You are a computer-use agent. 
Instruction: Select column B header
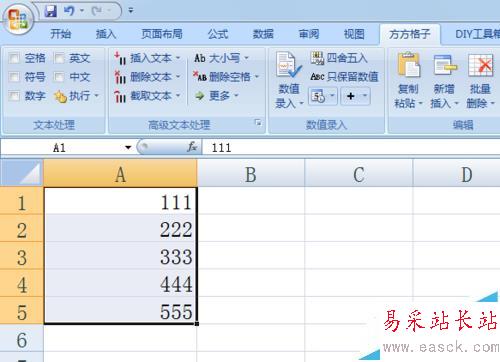coord(251,173)
